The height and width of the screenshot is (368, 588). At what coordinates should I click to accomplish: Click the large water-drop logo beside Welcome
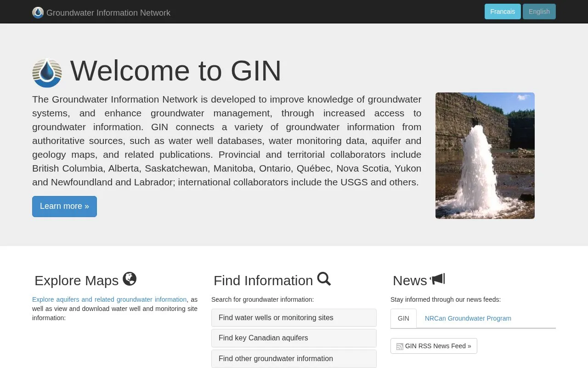[x=47, y=73]
